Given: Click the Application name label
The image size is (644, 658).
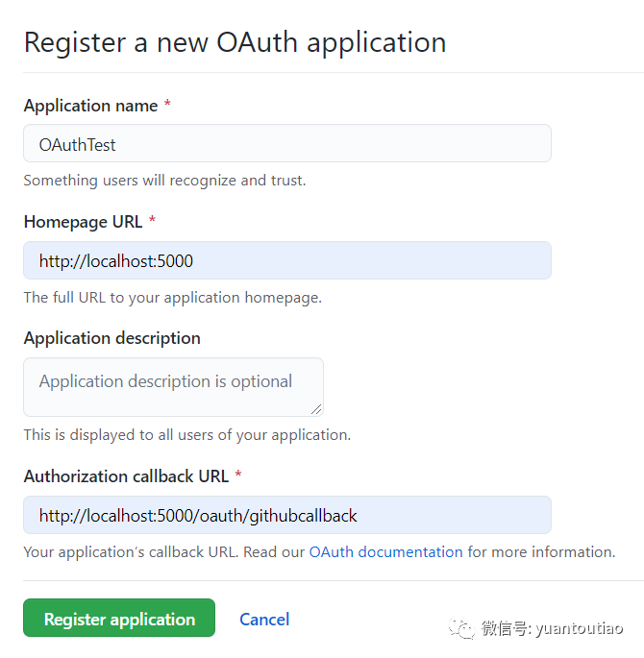Looking at the screenshot, I should click(90, 106).
